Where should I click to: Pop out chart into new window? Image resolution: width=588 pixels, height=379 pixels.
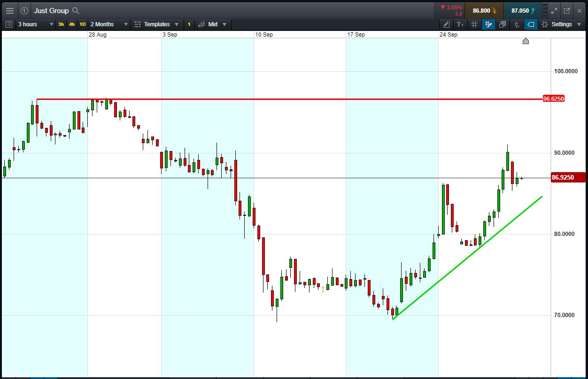coord(567,10)
